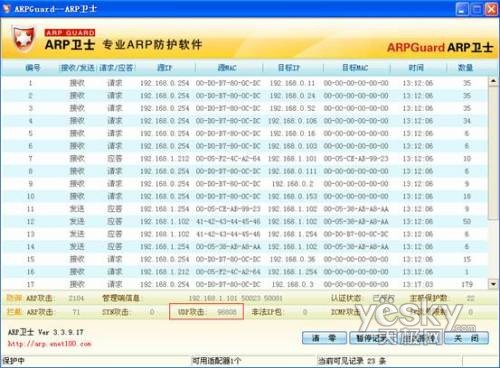Click the SYN攻击 counter label
This screenshot has height=368, width=500.
tap(115, 312)
